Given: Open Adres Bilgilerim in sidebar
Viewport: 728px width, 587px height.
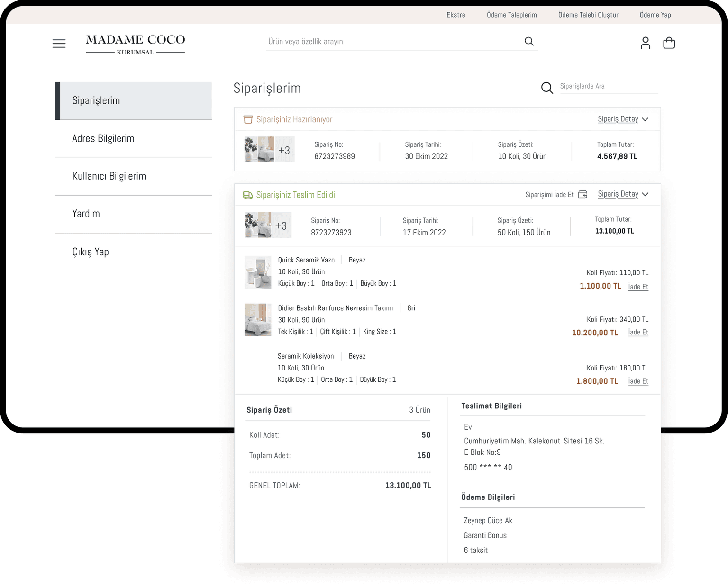Looking at the screenshot, I should (x=103, y=139).
